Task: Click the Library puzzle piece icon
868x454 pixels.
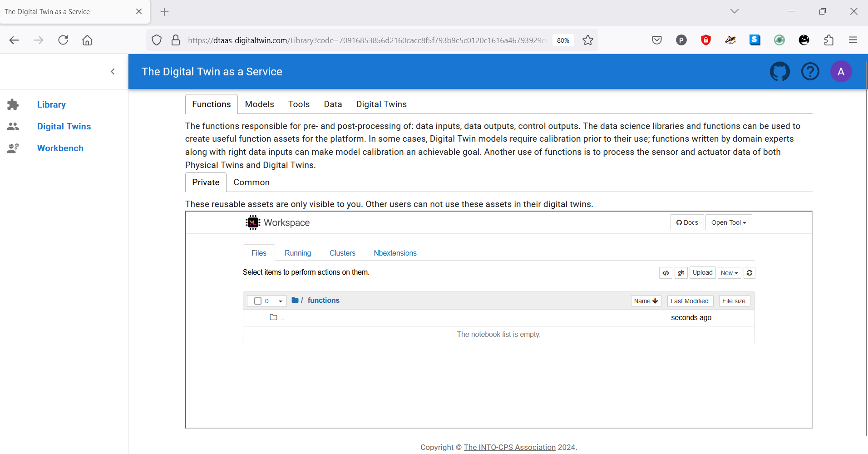Action: point(13,105)
